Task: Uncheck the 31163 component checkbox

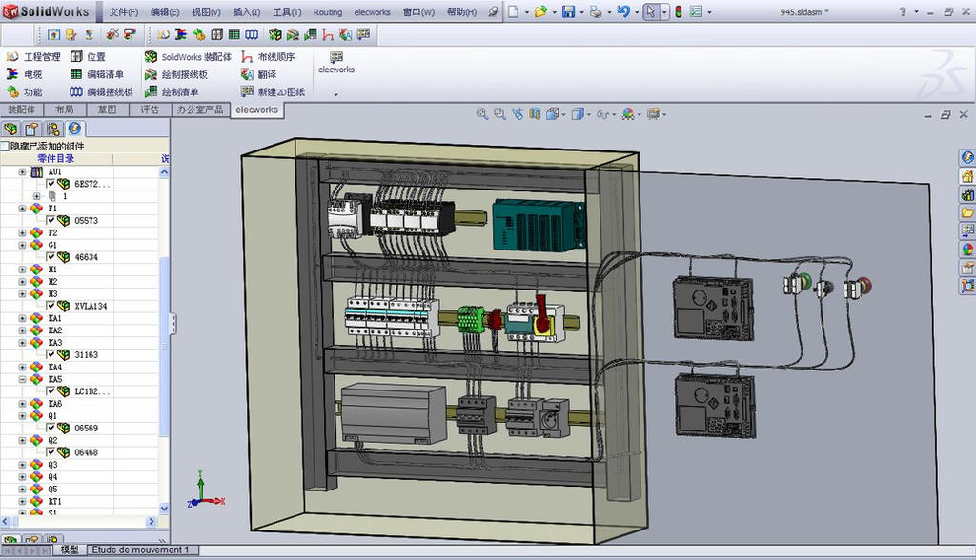Action: pos(51,354)
